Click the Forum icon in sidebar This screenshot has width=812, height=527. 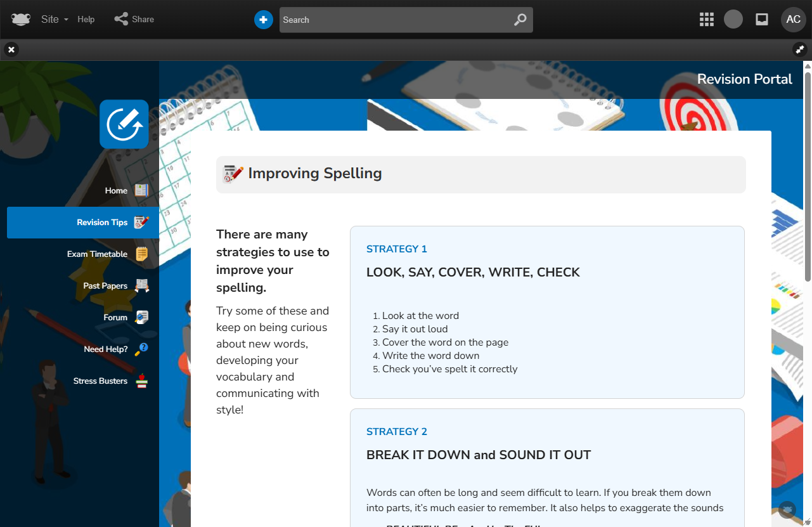[142, 317]
